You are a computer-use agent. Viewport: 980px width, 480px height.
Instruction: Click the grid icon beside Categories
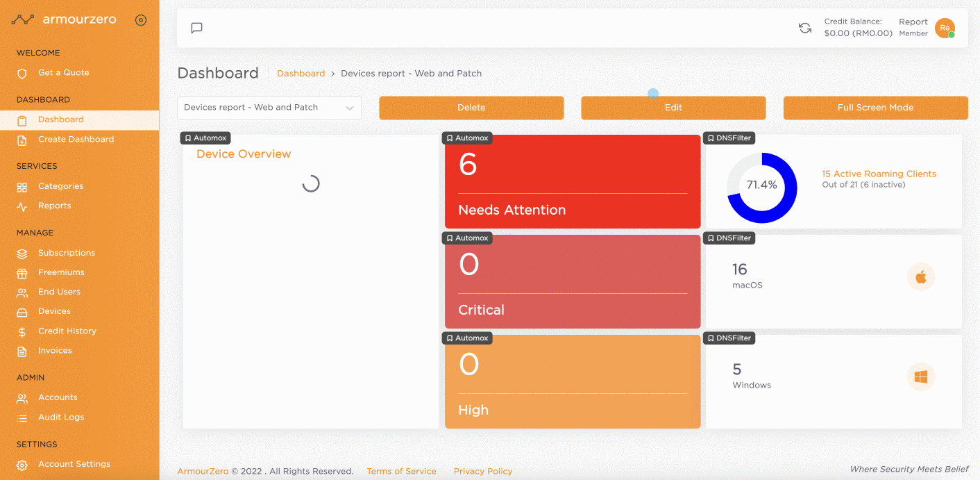pos(22,187)
